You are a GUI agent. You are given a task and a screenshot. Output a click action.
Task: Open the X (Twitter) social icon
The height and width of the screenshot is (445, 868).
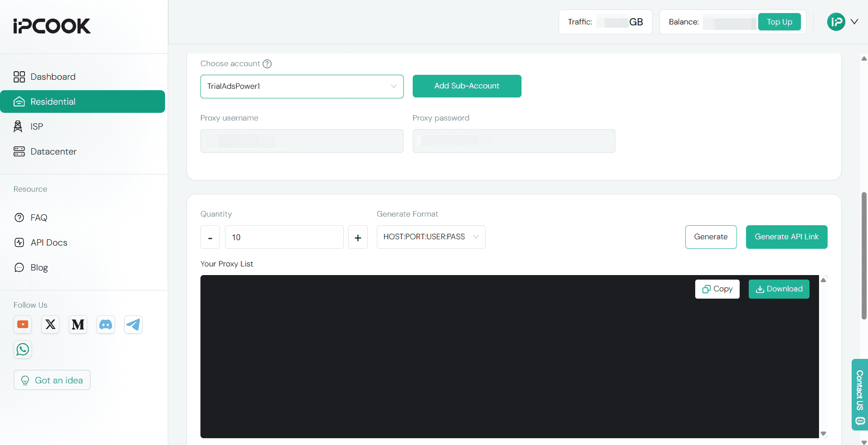[x=50, y=324]
